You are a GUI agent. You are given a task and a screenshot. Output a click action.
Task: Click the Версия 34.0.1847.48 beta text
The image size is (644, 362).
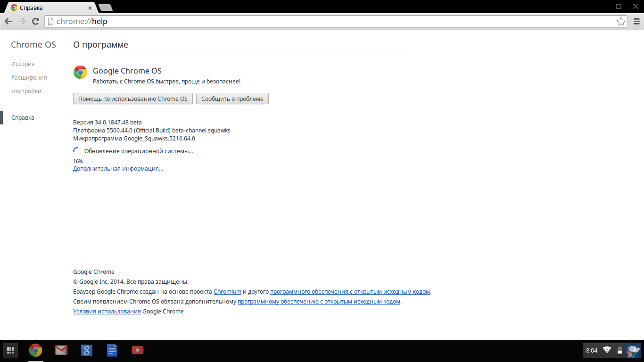tap(107, 123)
